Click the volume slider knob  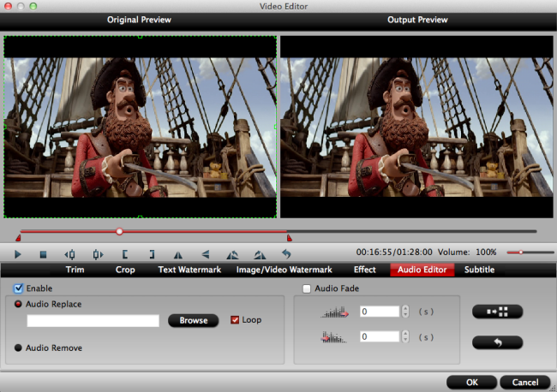coord(520,252)
